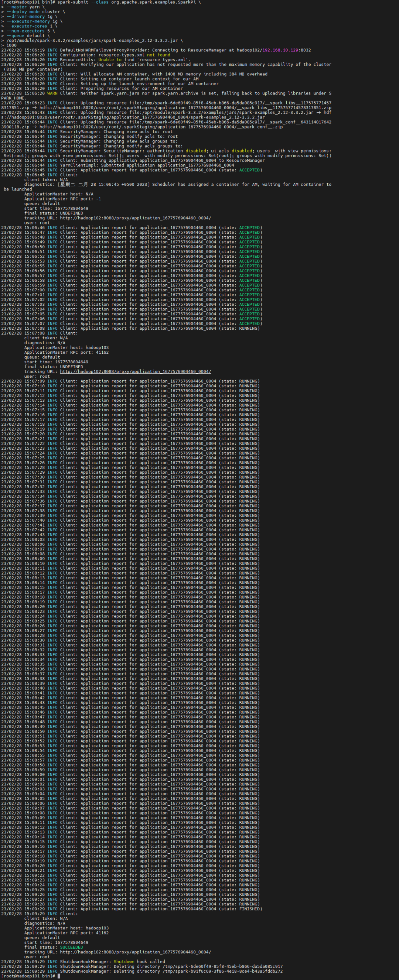The image size is (399, 980).
Task: Click the yellow 'disabled' after authentication
Action: (196, 151)
